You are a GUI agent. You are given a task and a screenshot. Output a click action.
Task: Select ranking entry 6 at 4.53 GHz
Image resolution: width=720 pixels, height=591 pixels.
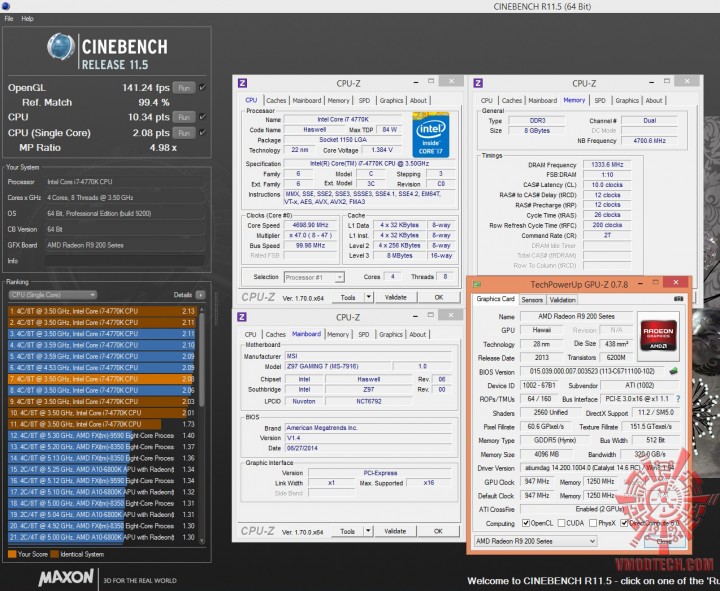(101, 367)
